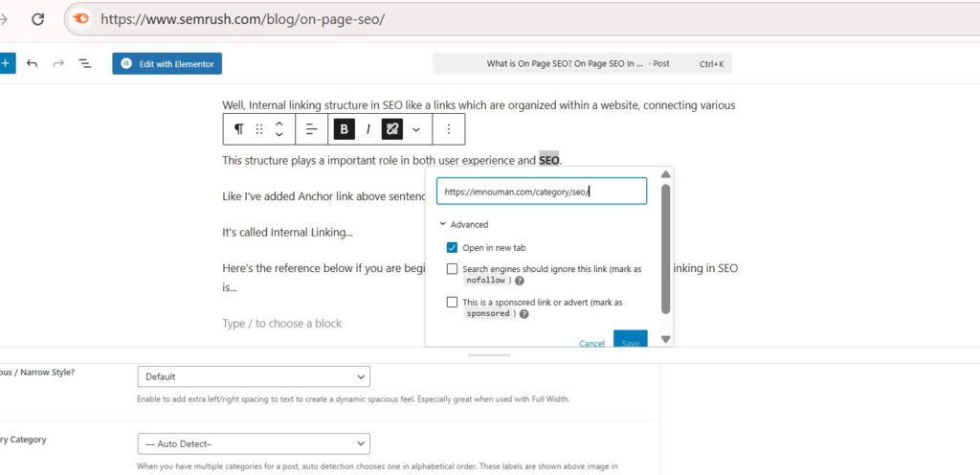Click the blue block inserter plus button

pyautogui.click(x=7, y=64)
